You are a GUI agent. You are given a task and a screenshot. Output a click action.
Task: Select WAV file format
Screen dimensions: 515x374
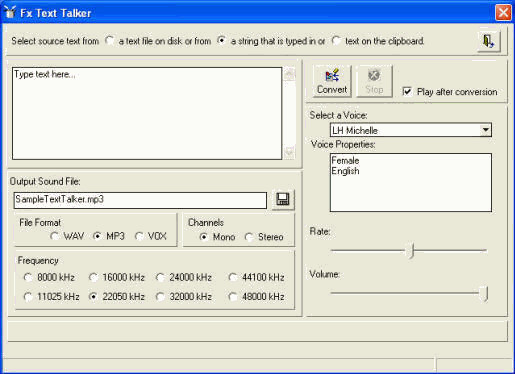tap(54, 236)
